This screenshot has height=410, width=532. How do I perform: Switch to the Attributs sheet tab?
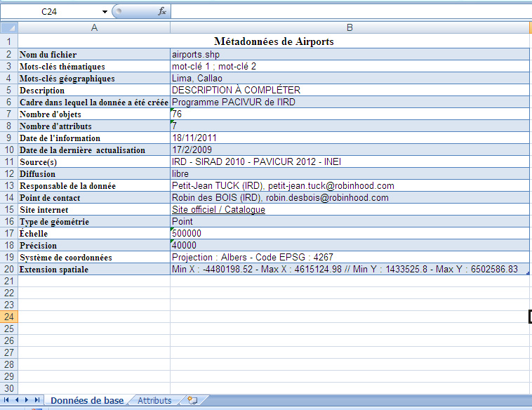tap(154, 400)
